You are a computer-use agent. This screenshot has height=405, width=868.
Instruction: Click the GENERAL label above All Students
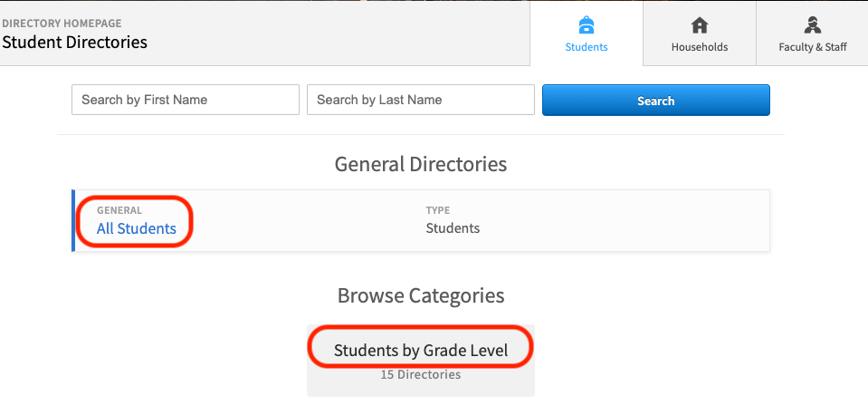[119, 210]
